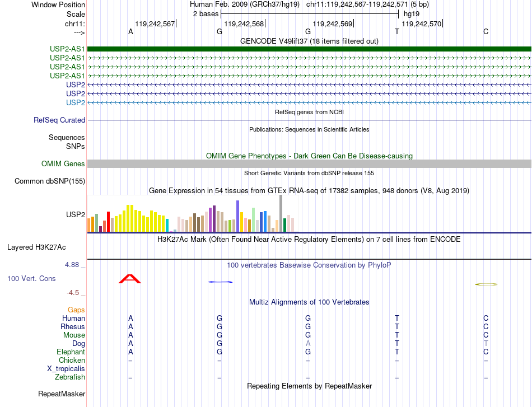Click the cyan bar in GTEx expression chart
The width and height of the screenshot is (532, 407).
(x=167, y=225)
